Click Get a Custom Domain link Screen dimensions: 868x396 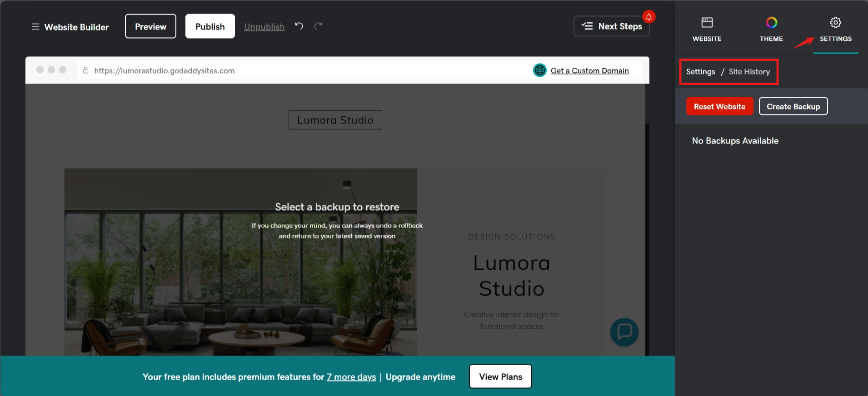point(589,70)
